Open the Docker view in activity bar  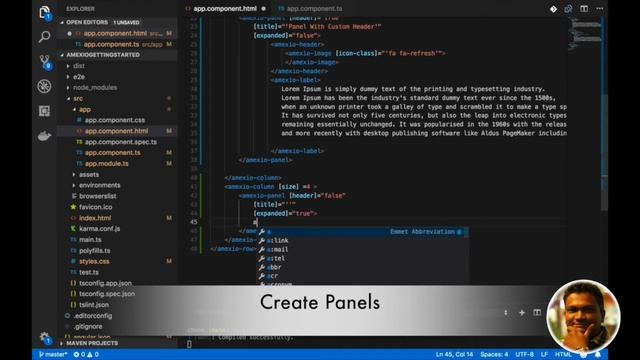coord(44,136)
